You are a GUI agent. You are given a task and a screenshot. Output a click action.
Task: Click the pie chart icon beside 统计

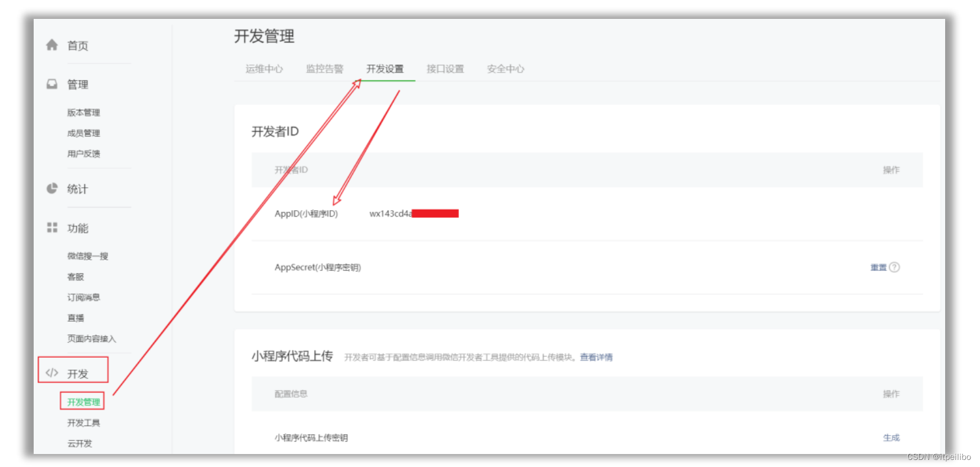(52, 188)
